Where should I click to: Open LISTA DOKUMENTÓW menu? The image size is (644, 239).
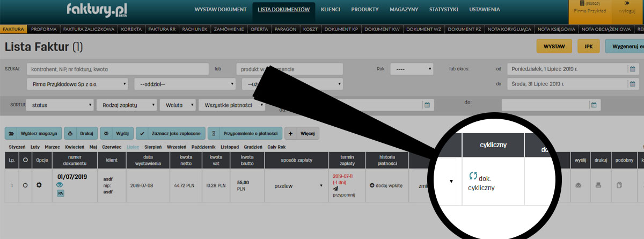coord(284,10)
